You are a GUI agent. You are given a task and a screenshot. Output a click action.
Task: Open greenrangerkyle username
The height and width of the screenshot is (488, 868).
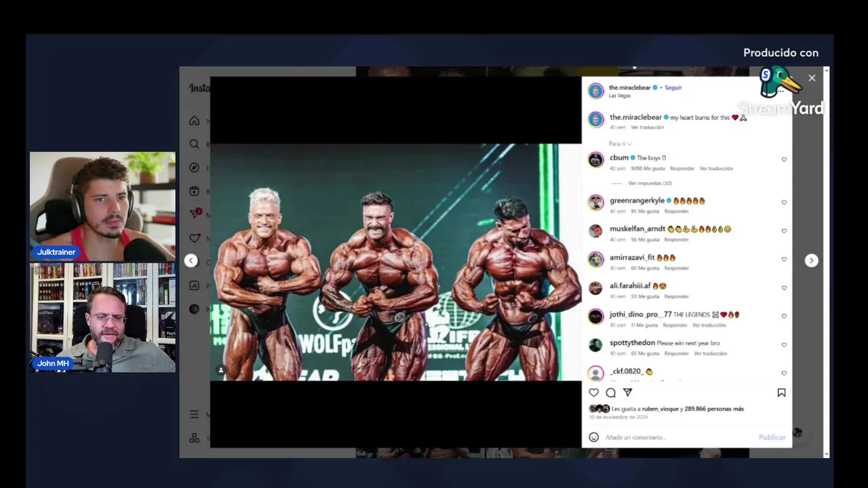click(637, 201)
